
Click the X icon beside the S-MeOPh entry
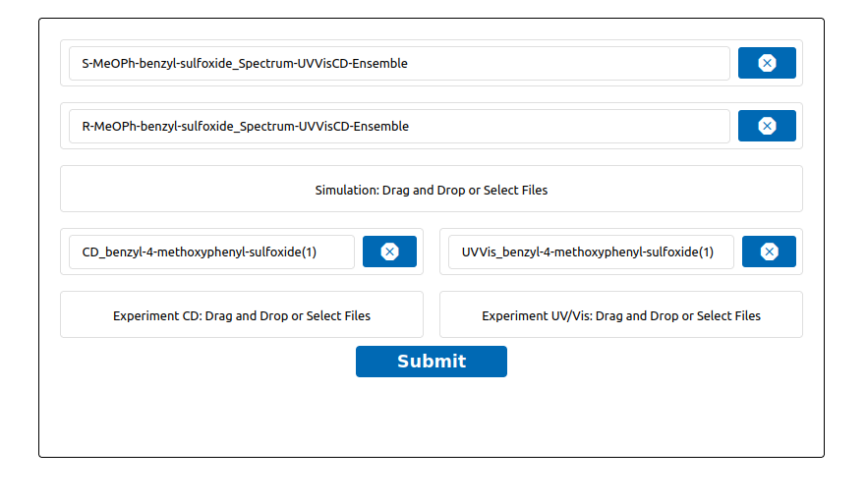(x=767, y=63)
